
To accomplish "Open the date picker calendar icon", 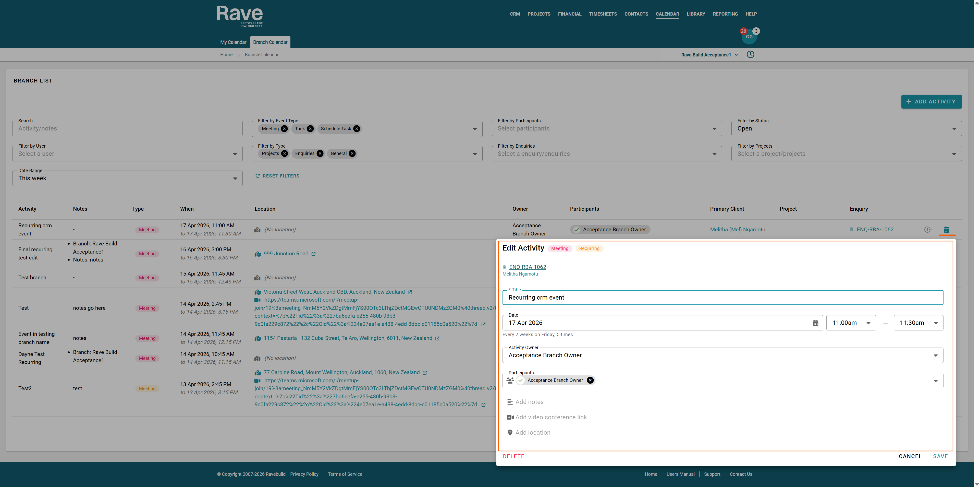I will click(x=815, y=323).
